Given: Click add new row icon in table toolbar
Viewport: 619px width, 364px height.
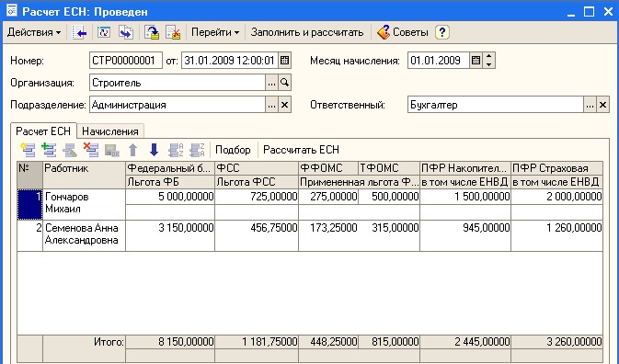Looking at the screenshot, I should pos(28,150).
